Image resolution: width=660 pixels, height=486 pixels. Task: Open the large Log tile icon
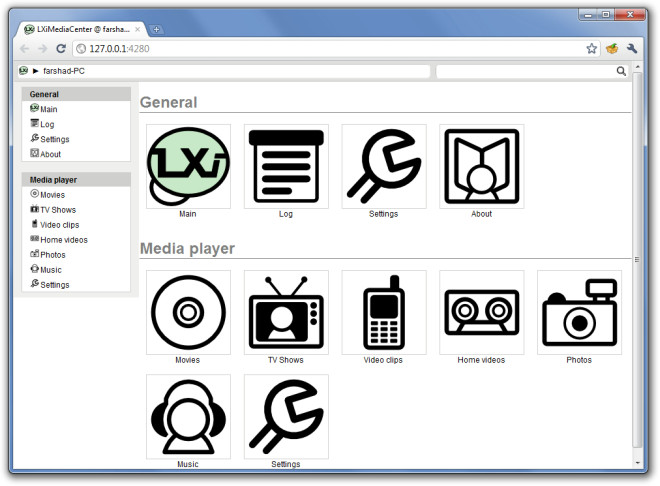pos(286,166)
